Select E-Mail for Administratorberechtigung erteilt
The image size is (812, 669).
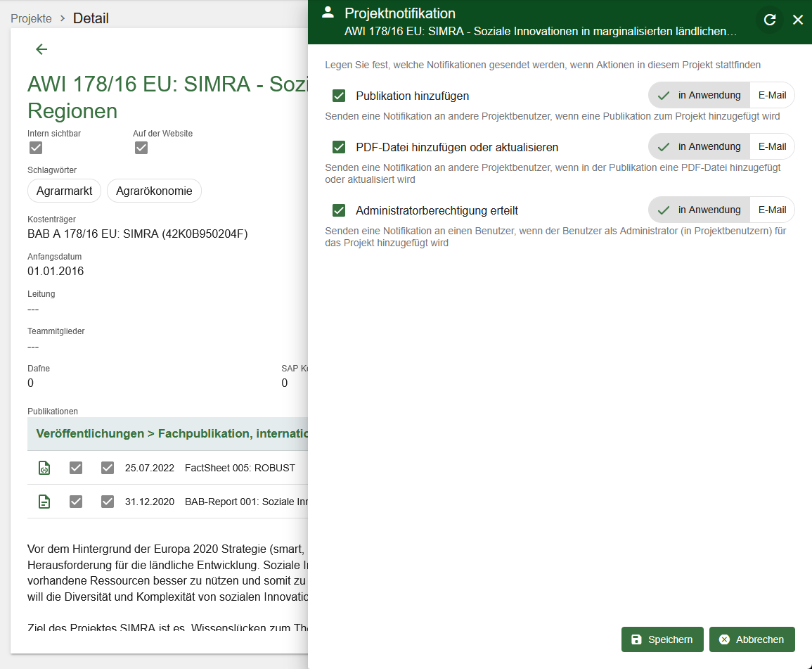click(x=772, y=210)
